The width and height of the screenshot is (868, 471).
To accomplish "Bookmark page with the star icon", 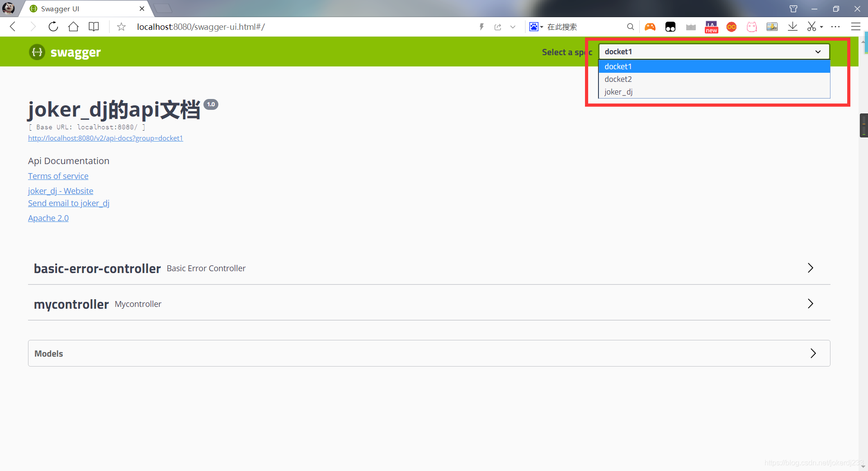I will point(121,27).
